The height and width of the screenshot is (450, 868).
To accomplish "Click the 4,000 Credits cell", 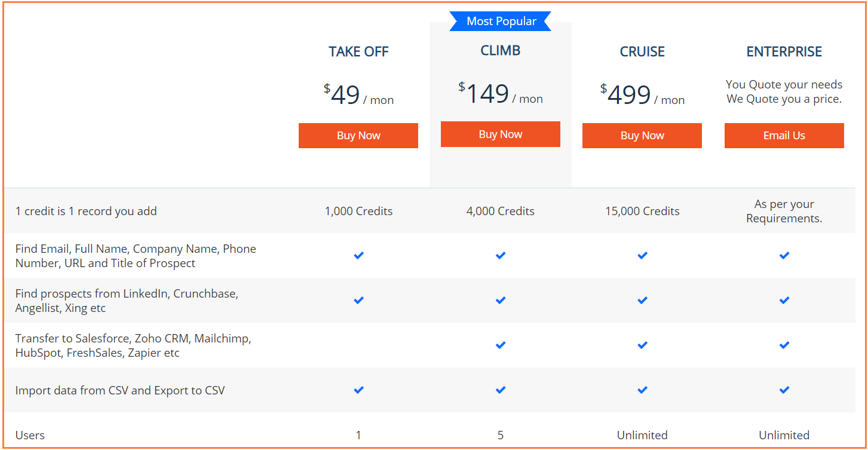I will [501, 211].
